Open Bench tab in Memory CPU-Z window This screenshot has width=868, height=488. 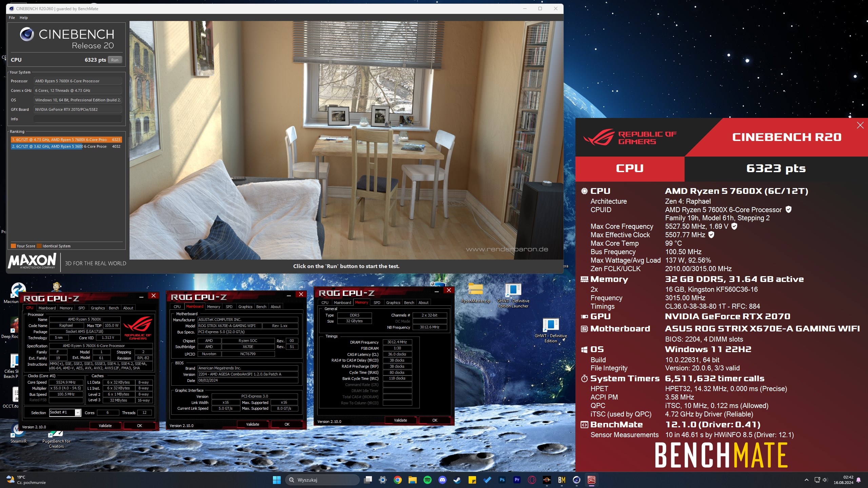pos(409,303)
